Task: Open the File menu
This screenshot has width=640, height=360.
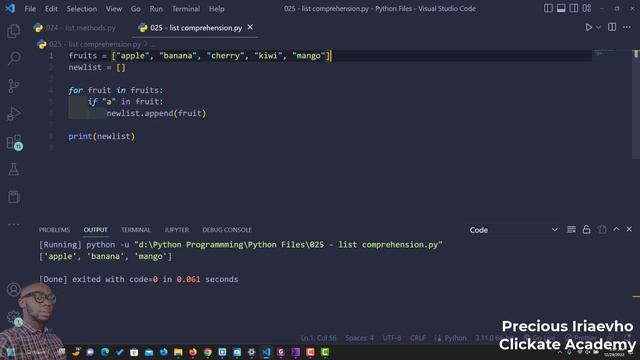Action: click(x=30, y=9)
